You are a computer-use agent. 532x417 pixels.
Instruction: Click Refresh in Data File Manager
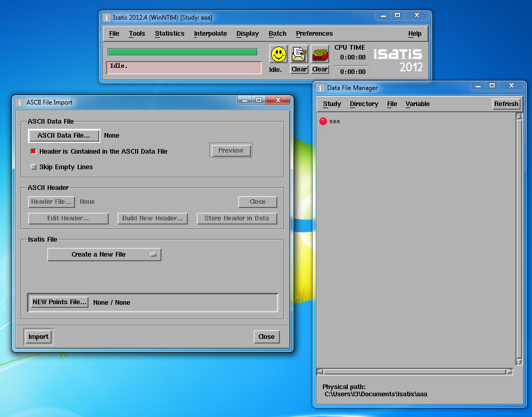pos(506,104)
